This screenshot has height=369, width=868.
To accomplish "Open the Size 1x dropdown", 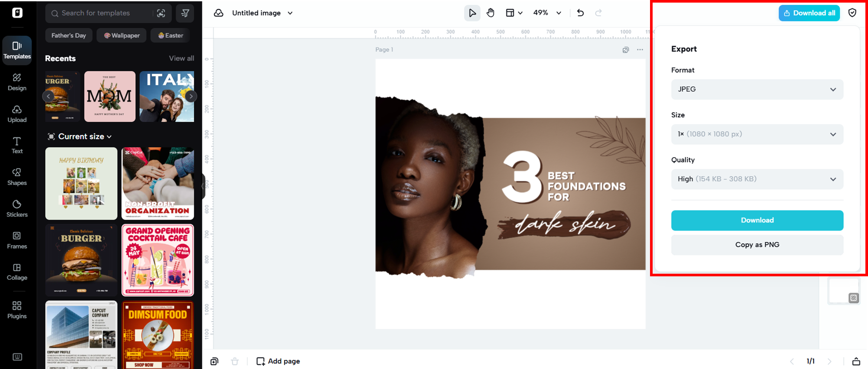I will (x=757, y=134).
